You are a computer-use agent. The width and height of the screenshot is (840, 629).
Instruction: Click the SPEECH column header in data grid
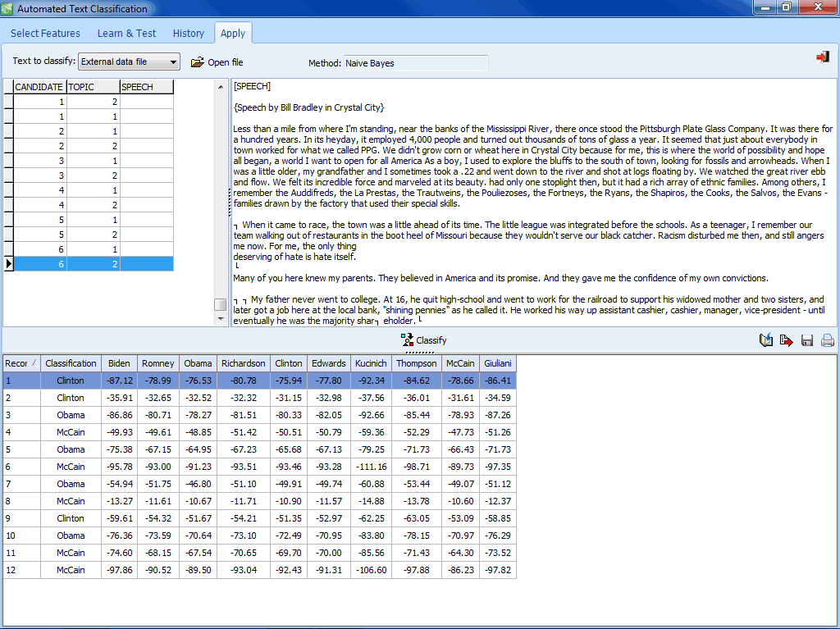coord(146,87)
